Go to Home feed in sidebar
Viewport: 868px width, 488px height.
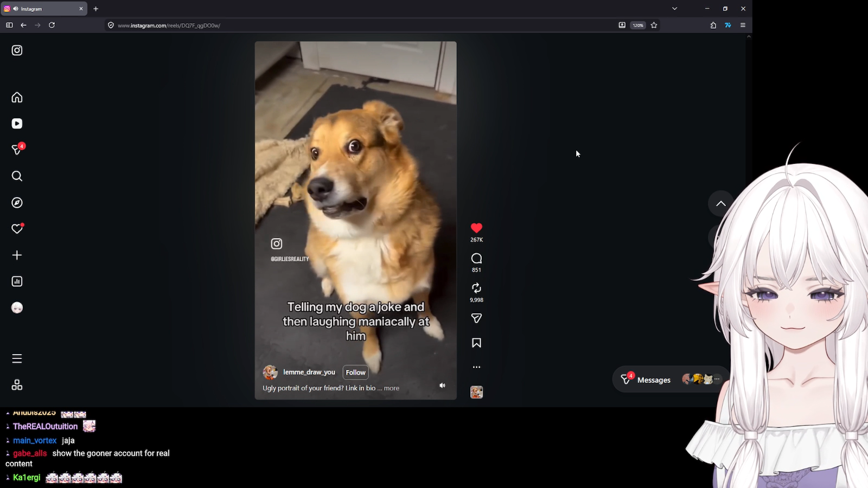17,98
